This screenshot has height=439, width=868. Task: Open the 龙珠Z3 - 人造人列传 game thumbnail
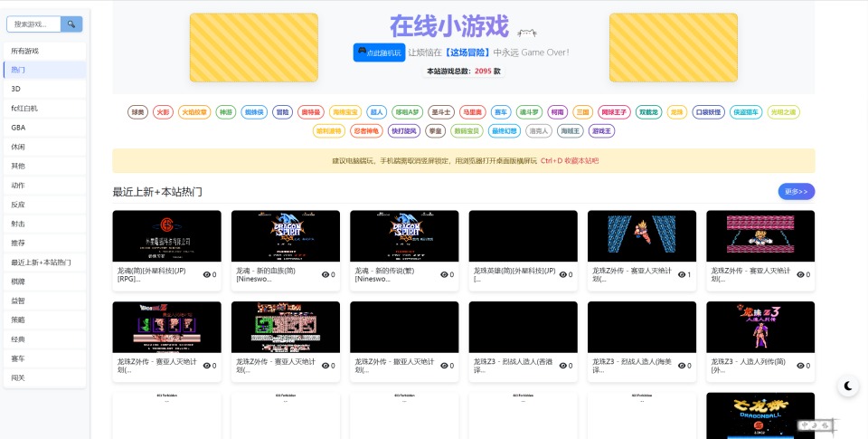pyautogui.click(x=760, y=327)
